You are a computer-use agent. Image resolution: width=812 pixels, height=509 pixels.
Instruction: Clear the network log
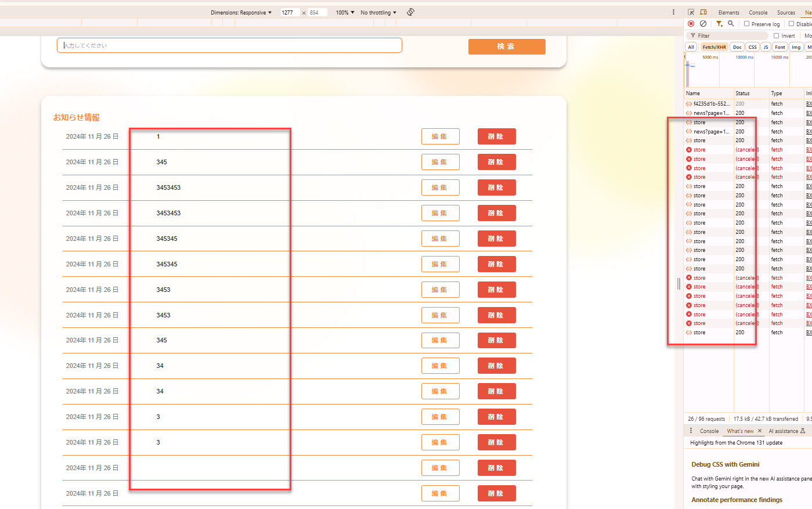coord(703,24)
